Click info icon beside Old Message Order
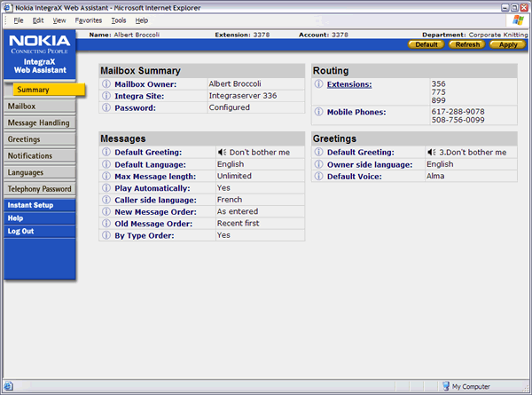 click(x=106, y=223)
